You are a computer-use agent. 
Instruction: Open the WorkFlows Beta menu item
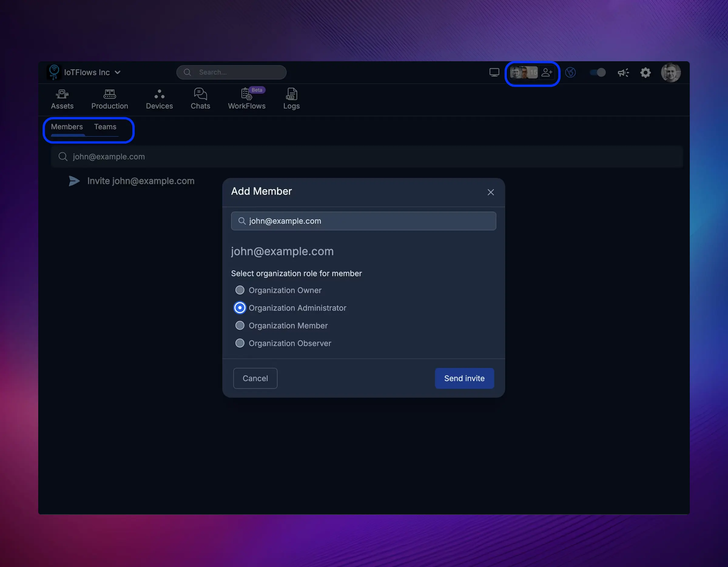coord(247,99)
